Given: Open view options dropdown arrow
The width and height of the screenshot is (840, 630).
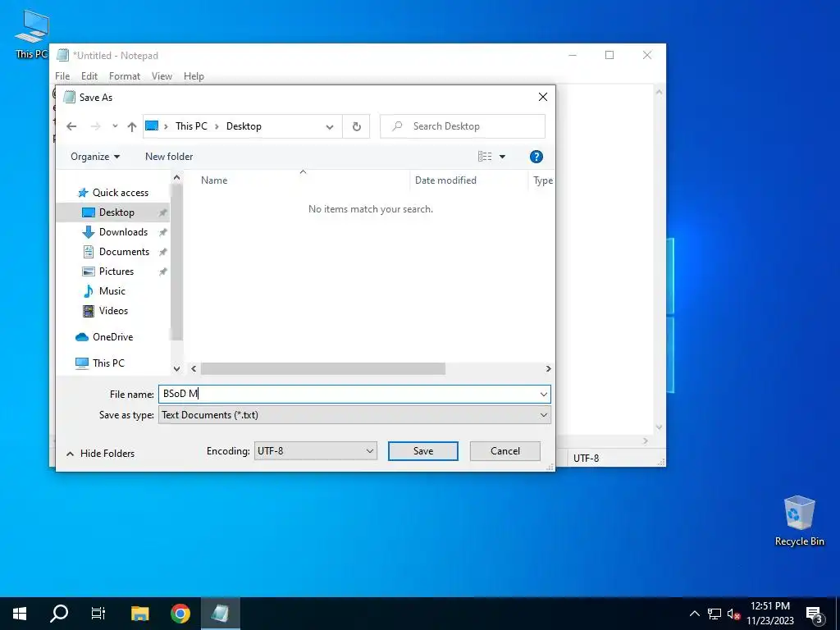Looking at the screenshot, I should [503, 157].
